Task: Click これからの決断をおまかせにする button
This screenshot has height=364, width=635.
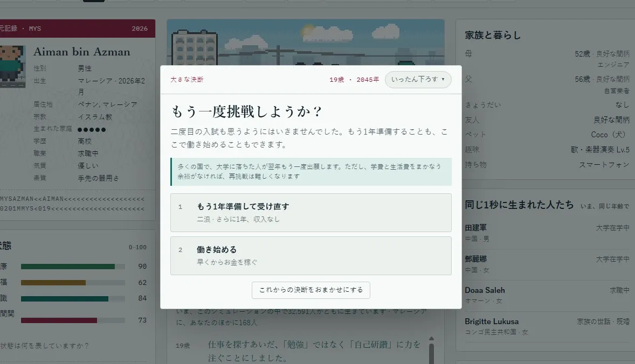Action: point(310,290)
